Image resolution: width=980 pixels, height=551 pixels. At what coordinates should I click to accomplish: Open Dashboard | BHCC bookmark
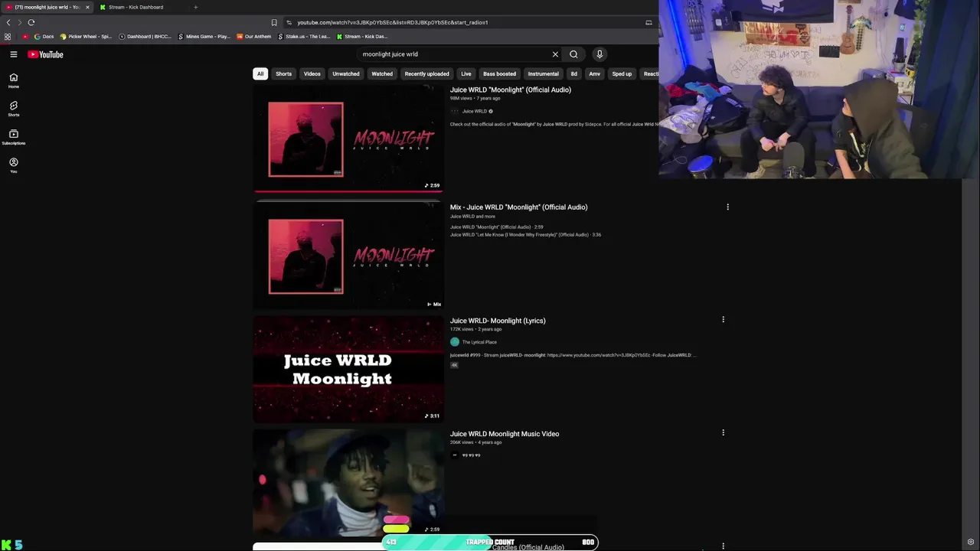(145, 37)
